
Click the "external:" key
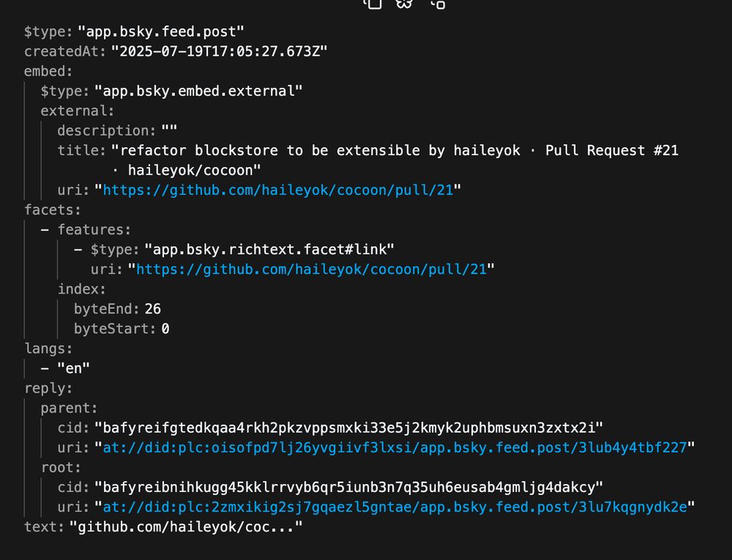point(78,111)
